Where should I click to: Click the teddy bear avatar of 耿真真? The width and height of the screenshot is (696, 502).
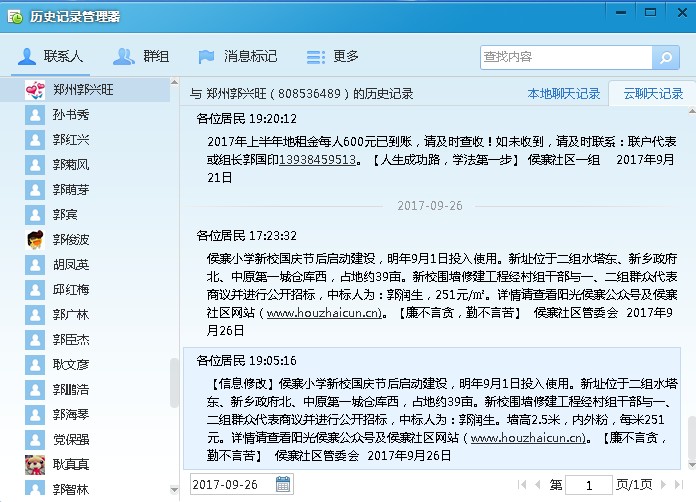35,464
